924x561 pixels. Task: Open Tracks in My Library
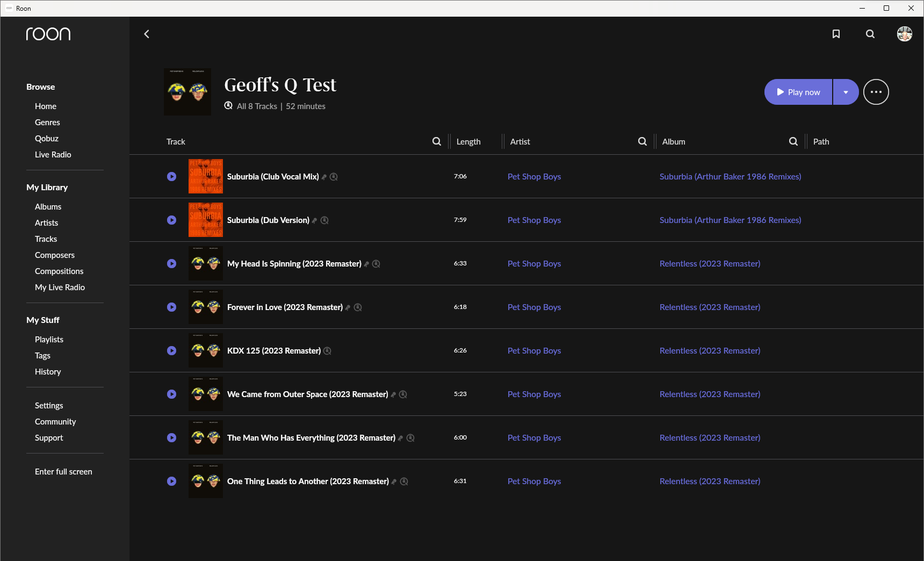(46, 239)
